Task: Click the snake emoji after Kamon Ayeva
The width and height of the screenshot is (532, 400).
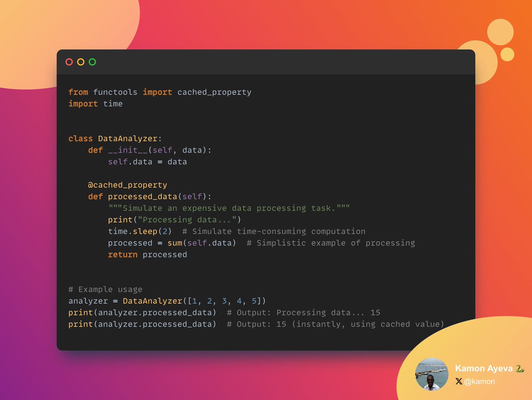Action: tap(520, 369)
